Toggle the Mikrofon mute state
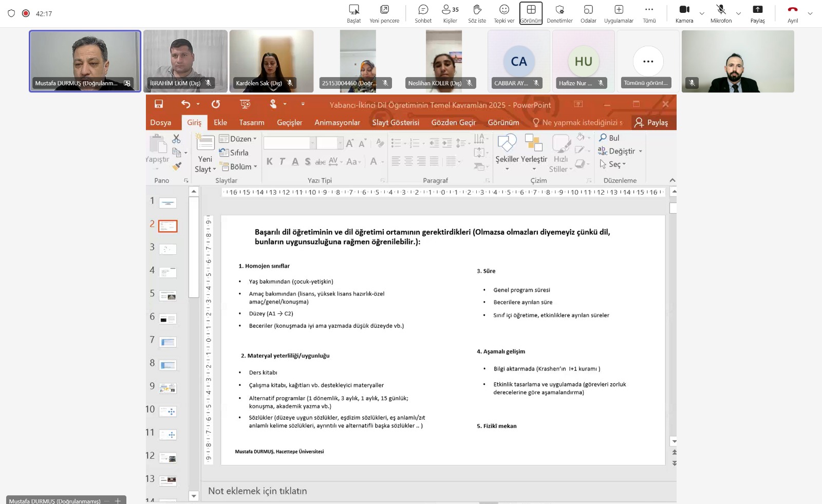 721,14
